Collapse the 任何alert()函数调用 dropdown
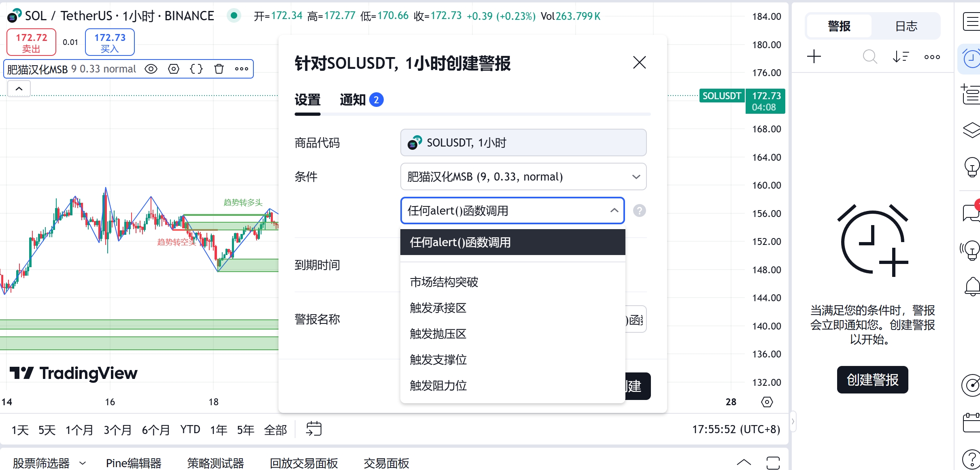Image resolution: width=980 pixels, height=470 pixels. pyautogui.click(x=512, y=211)
